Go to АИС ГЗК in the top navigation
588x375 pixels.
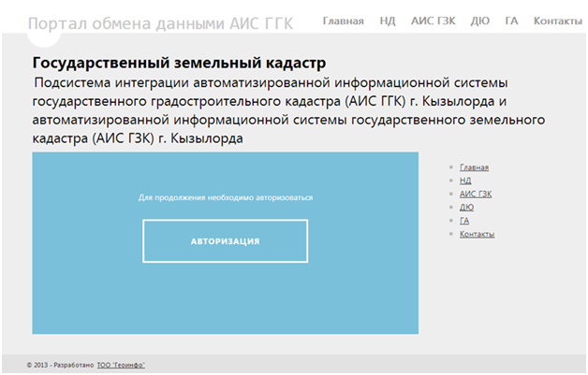pos(434,21)
